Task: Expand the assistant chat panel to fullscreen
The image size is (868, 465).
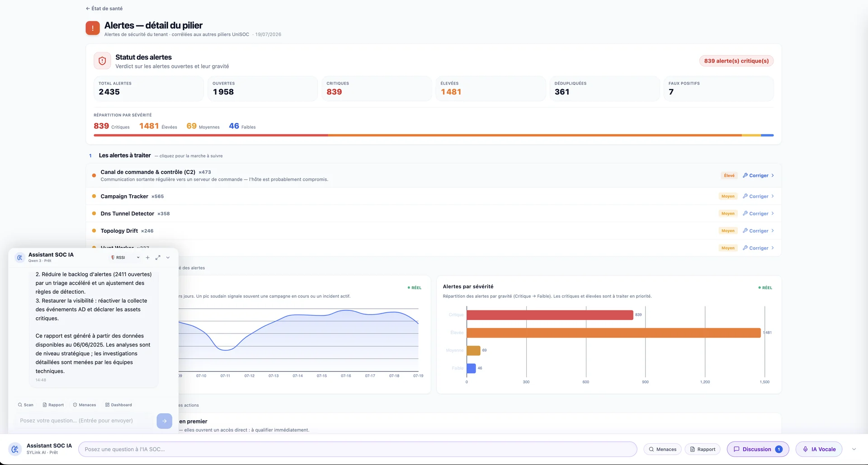Action: (158, 258)
